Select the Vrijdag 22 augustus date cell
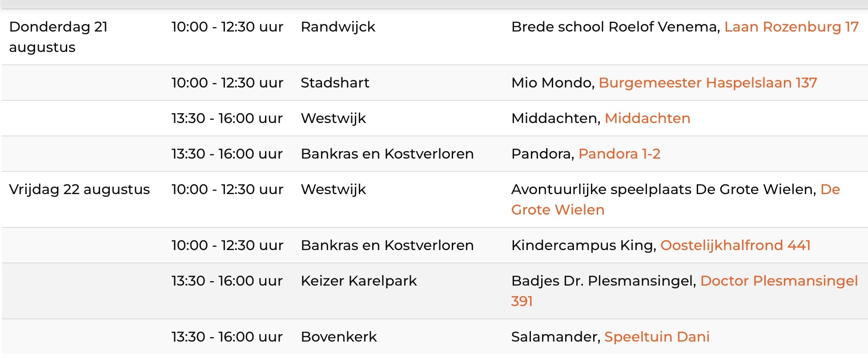This screenshot has height=358, width=868. click(x=79, y=190)
